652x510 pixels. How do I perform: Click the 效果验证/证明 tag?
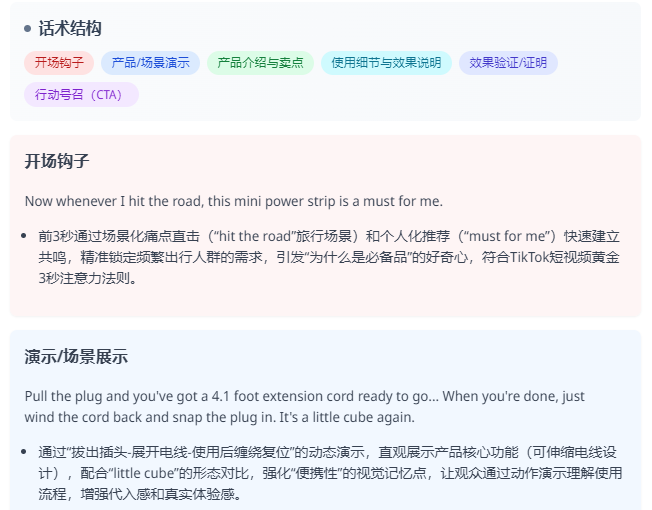[508, 63]
